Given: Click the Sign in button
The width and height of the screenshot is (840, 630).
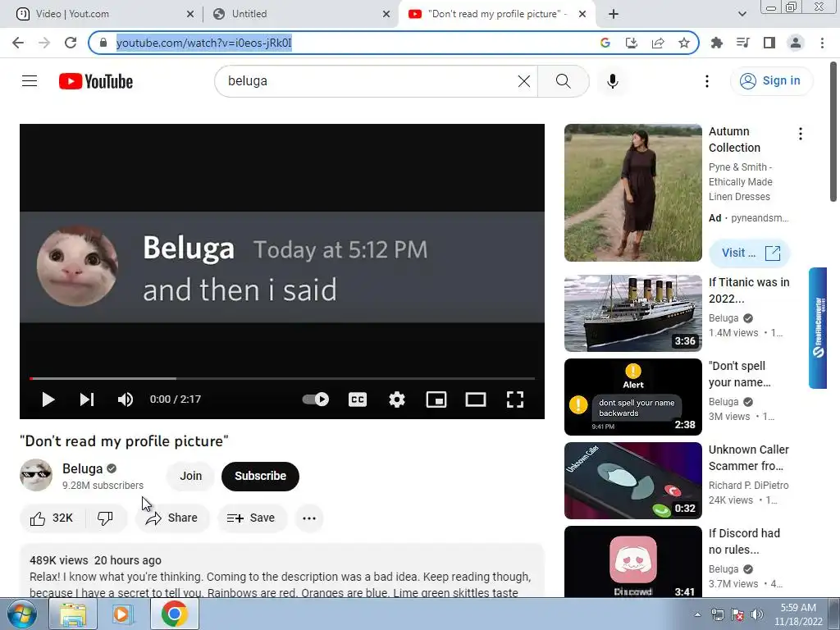Looking at the screenshot, I should point(771,81).
